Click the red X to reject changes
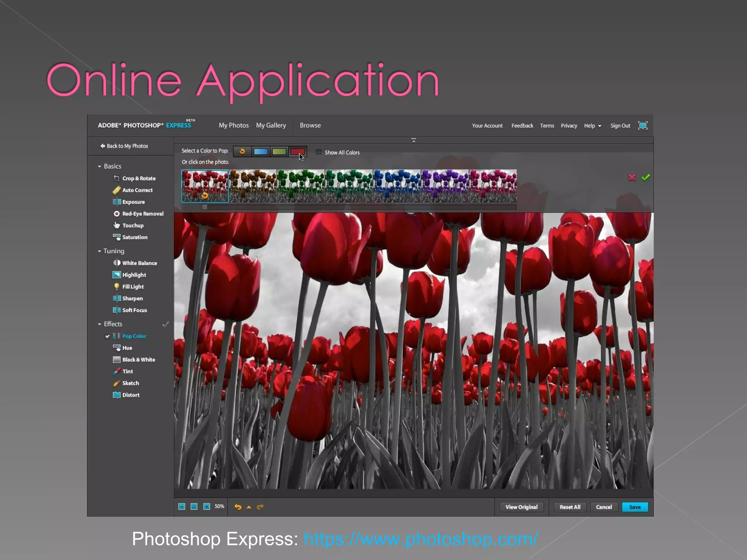 pyautogui.click(x=632, y=178)
